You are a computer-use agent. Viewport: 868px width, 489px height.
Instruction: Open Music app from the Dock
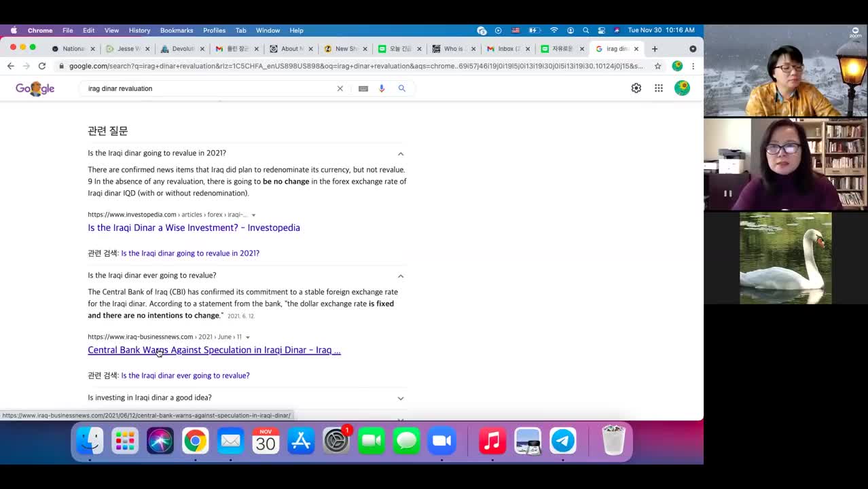pos(492,441)
